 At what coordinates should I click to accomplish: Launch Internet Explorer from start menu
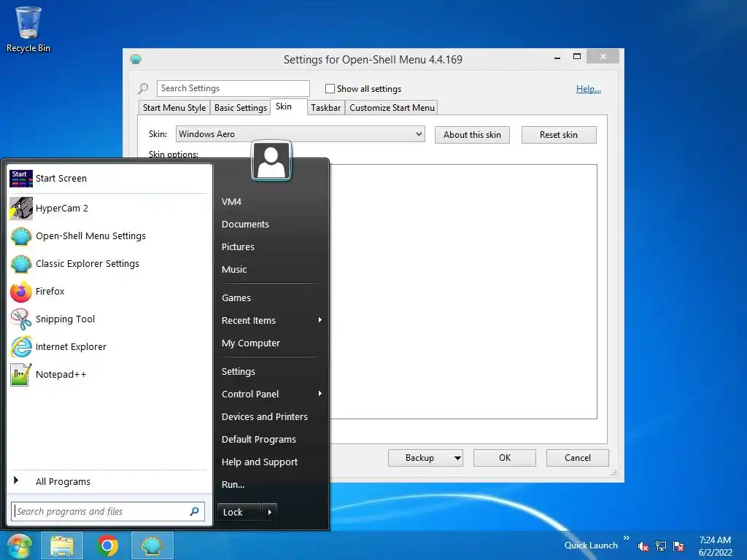(58, 346)
